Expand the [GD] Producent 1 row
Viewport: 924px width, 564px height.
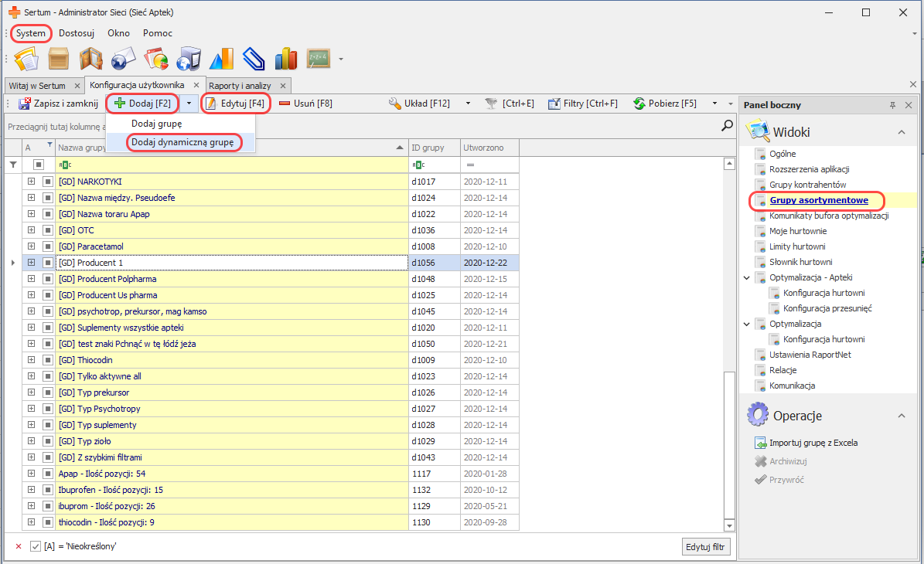point(32,263)
